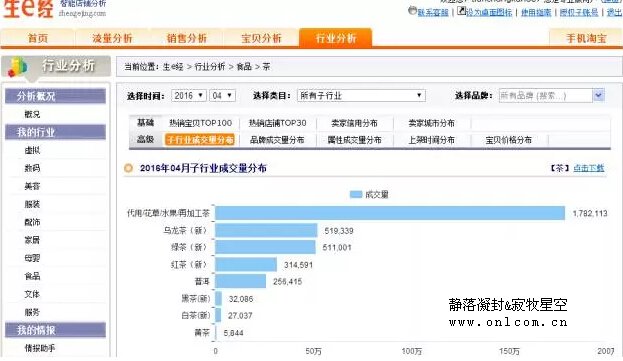The width and height of the screenshot is (623, 361).
Task: Click the orange circle before chart title
Action: click(128, 168)
